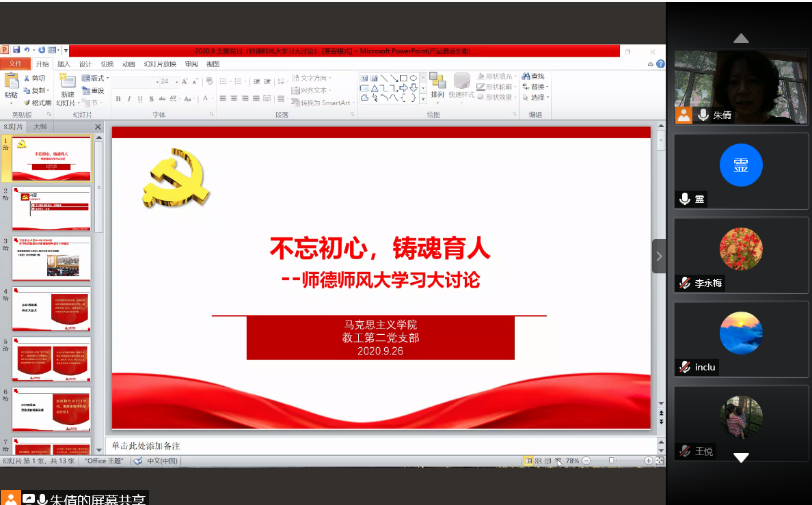Screen dimensions: 812x505
Task: Center the paragraph text
Action: 234,98
